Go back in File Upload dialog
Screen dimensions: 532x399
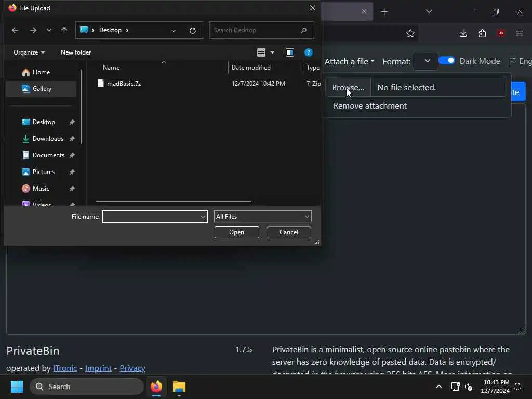click(x=15, y=30)
